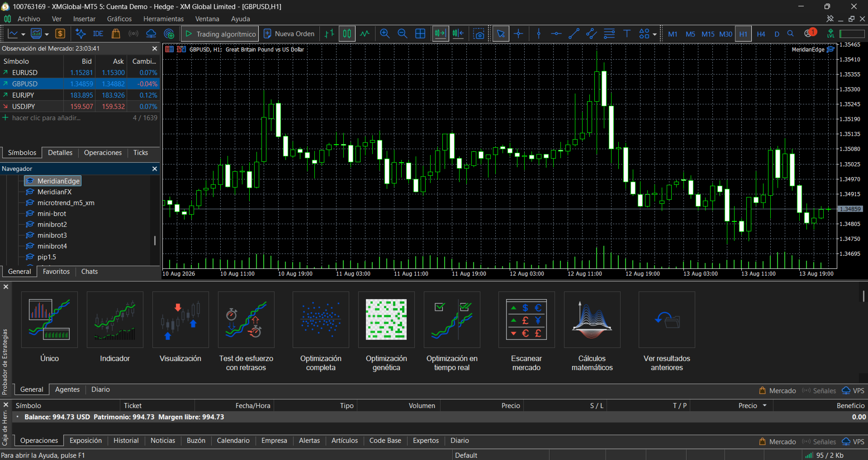
Task: Select microtrend_m5_xm expert in Navegador
Action: coord(66,203)
